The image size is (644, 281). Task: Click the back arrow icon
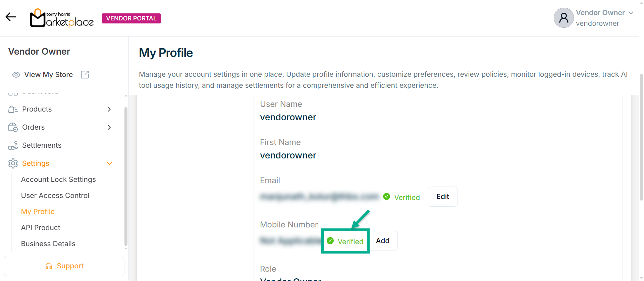pyautogui.click(x=11, y=17)
